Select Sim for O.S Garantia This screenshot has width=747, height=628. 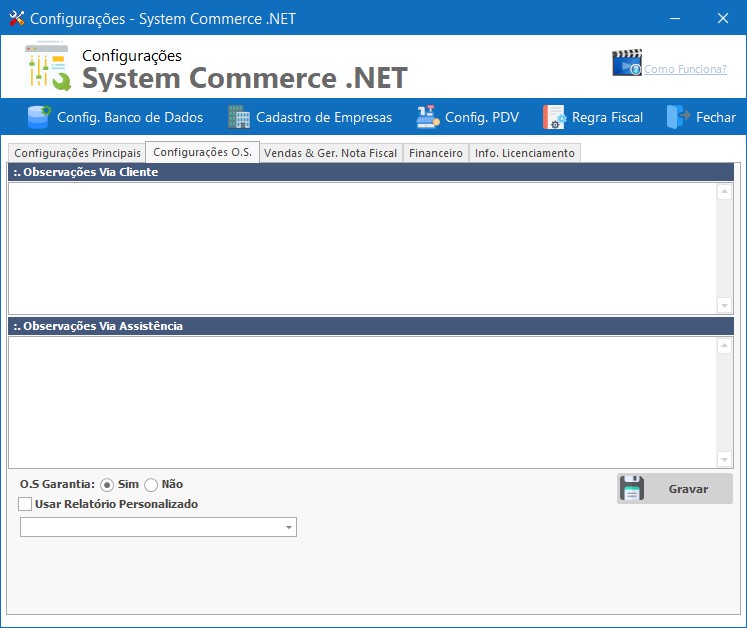point(107,485)
